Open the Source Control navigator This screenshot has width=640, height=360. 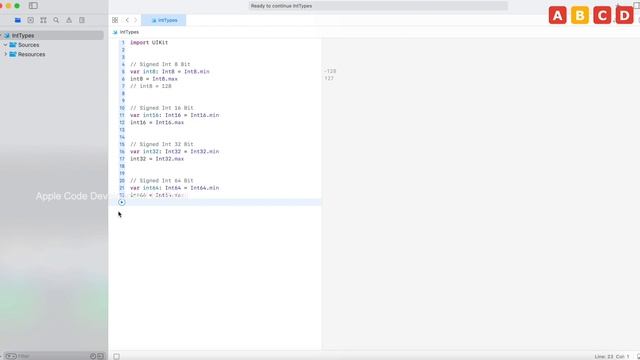[31, 20]
